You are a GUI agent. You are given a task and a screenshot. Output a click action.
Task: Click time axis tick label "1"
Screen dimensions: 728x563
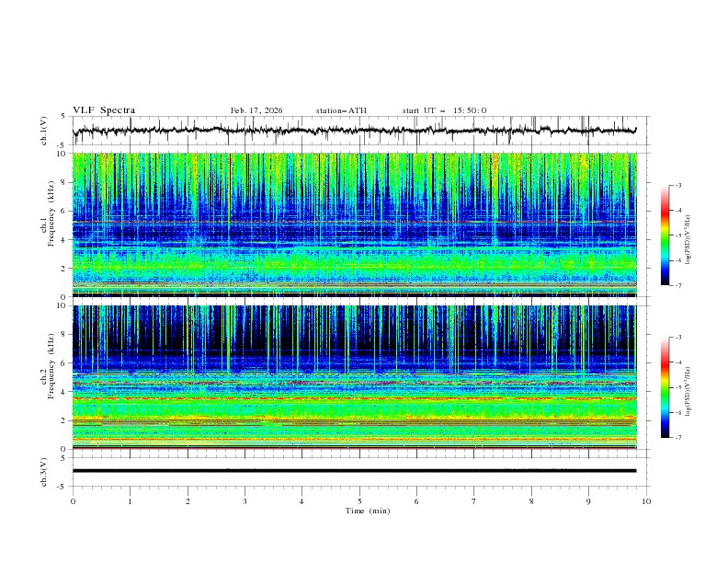(130, 501)
